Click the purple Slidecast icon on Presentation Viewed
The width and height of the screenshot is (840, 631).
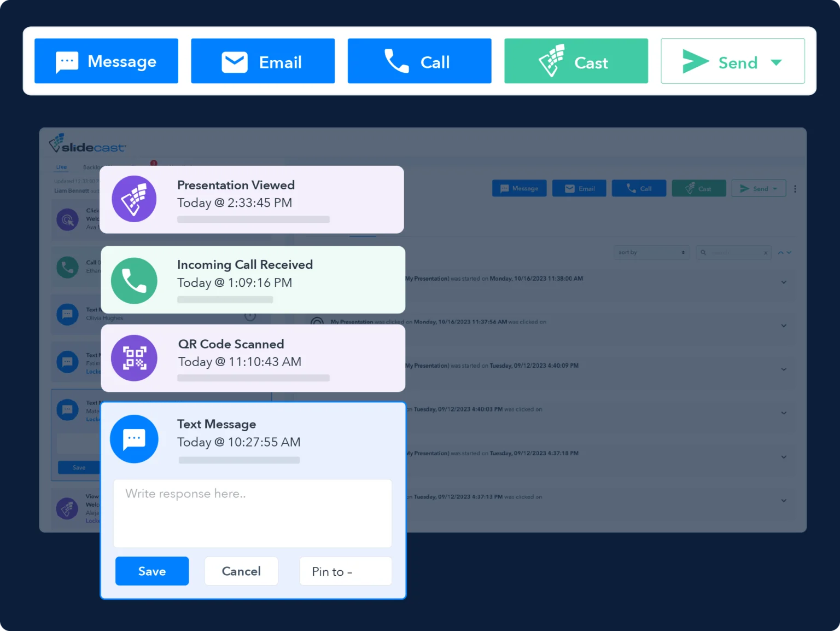[x=134, y=199]
